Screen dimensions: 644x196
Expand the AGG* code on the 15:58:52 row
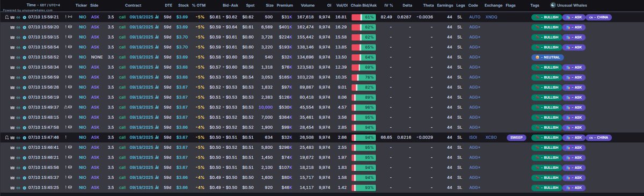click(x=474, y=57)
